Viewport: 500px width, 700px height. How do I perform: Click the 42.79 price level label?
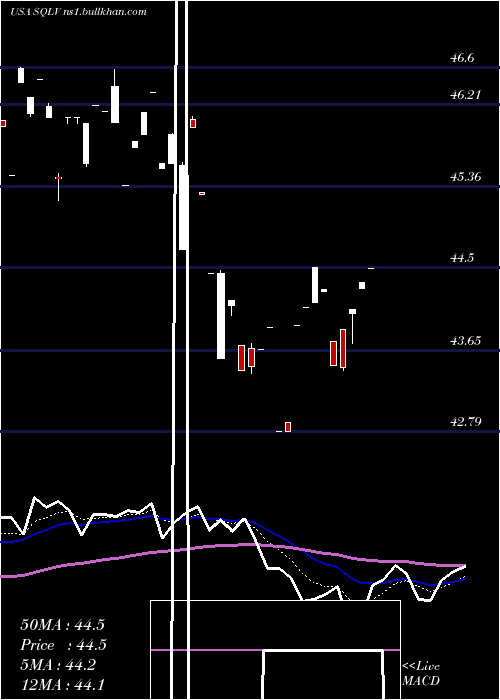[466, 421]
